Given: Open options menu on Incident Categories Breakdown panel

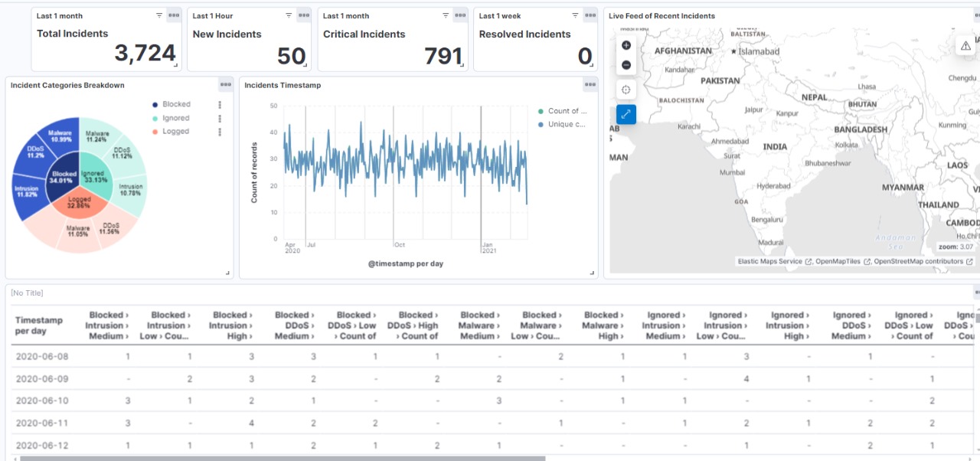Looking at the screenshot, I should pos(225,85).
